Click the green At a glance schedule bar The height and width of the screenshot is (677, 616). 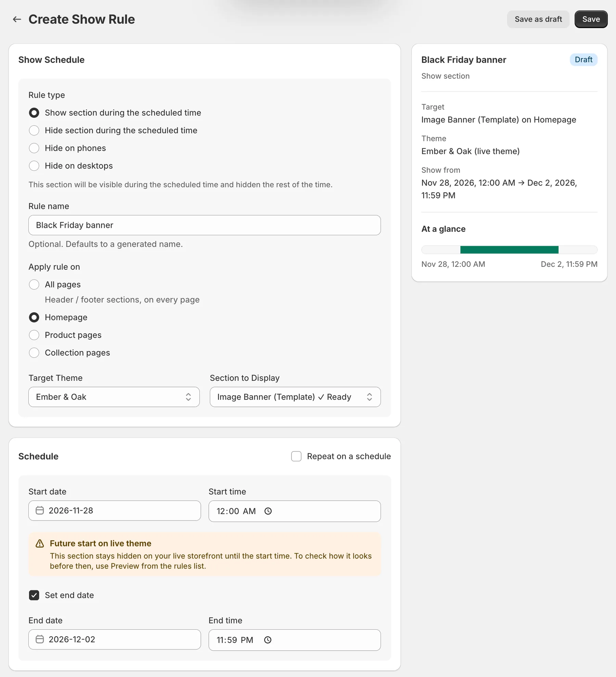509,250
